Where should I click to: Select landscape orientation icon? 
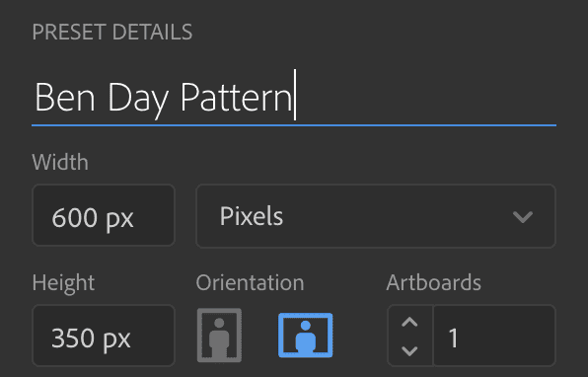(305, 335)
